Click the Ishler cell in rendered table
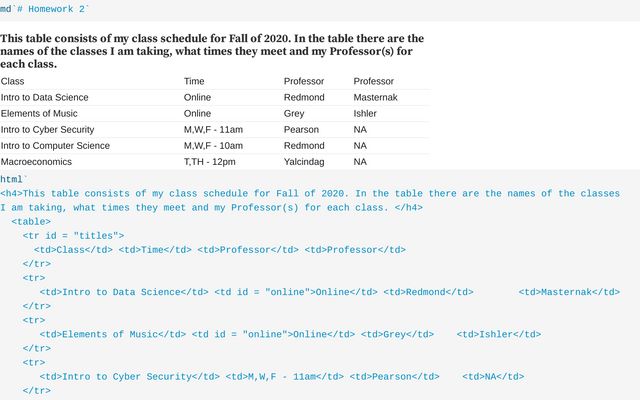The width and height of the screenshot is (640, 400). tap(365, 113)
